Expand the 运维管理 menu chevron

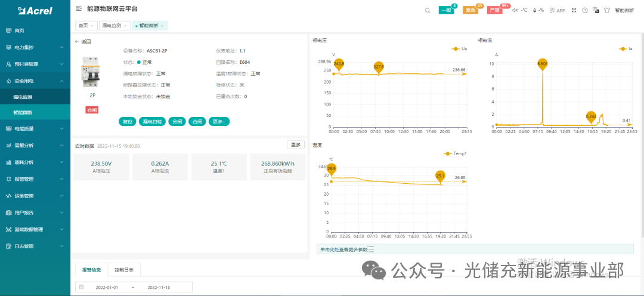(61, 196)
